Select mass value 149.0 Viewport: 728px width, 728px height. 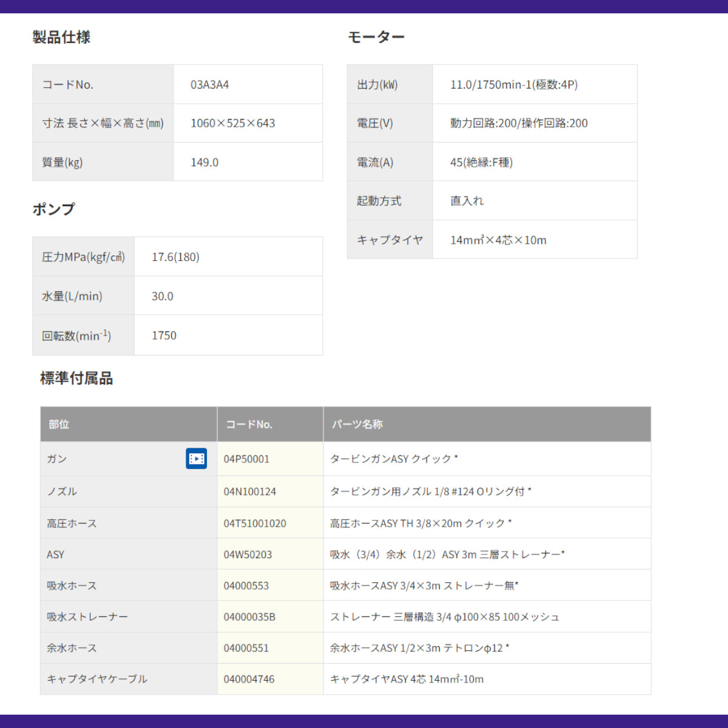(204, 163)
